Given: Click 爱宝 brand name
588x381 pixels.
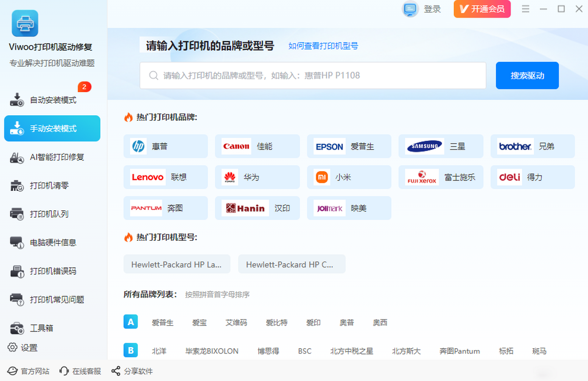Looking at the screenshot, I should click(x=199, y=323).
